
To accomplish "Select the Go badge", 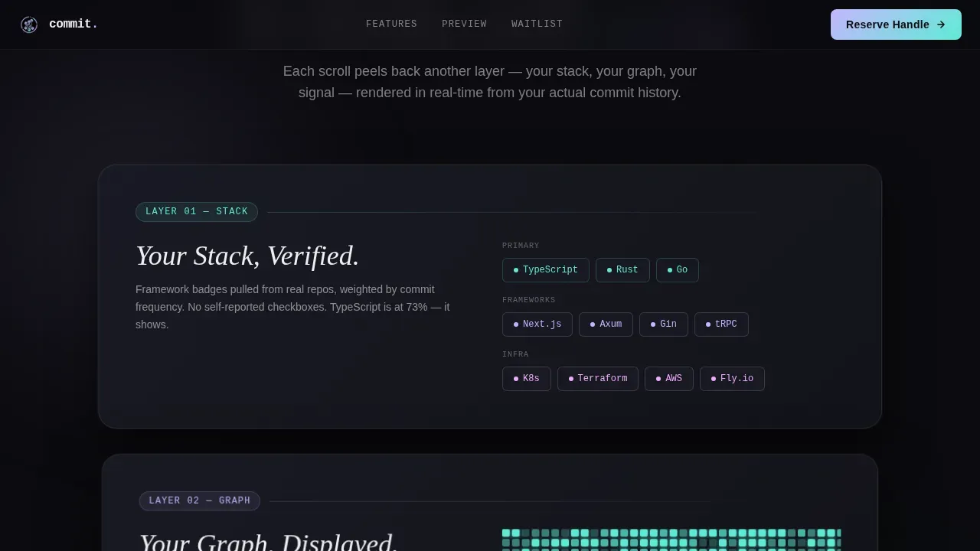I will tap(678, 270).
